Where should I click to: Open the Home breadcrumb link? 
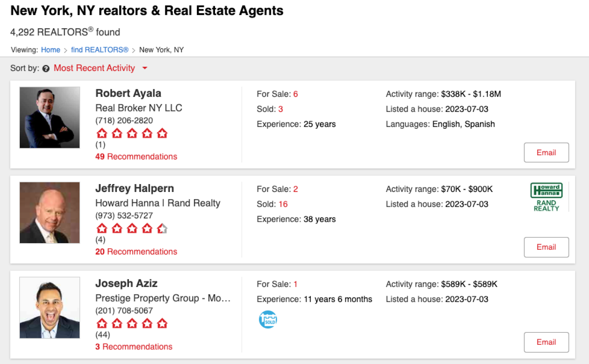pos(50,50)
